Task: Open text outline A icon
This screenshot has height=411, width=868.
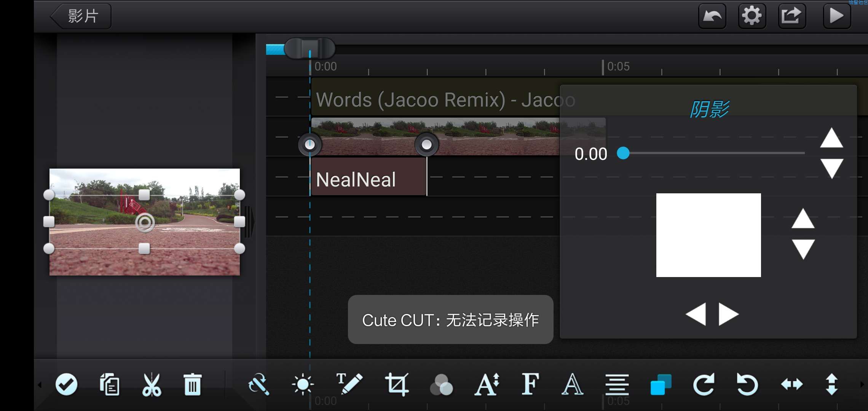Action: coord(573,384)
